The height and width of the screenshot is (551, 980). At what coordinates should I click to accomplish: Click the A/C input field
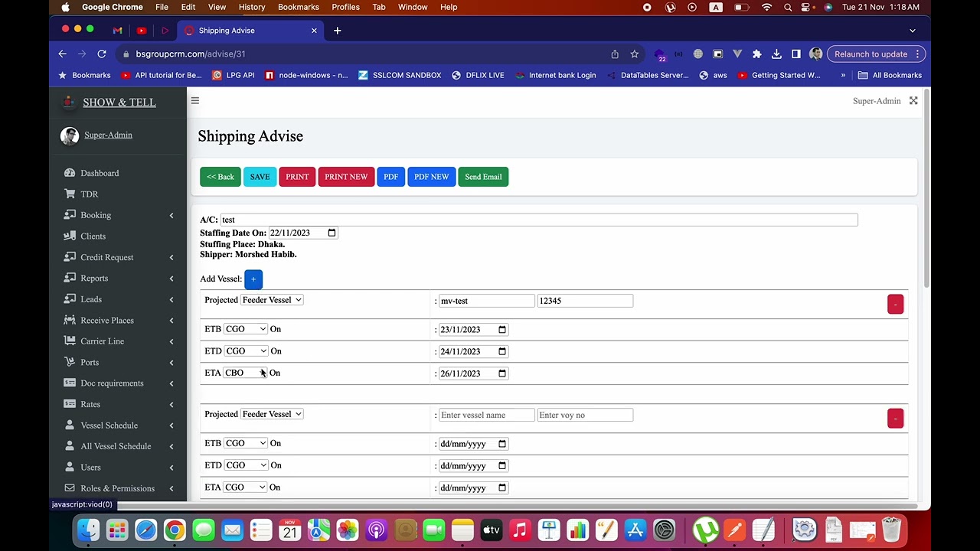pyautogui.click(x=539, y=220)
